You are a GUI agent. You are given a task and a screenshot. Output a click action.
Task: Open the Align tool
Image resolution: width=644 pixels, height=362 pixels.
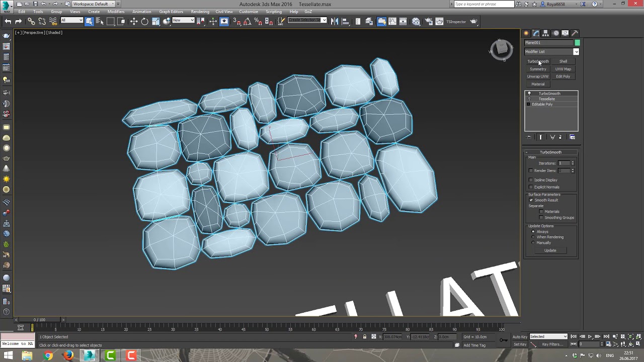[x=345, y=21]
